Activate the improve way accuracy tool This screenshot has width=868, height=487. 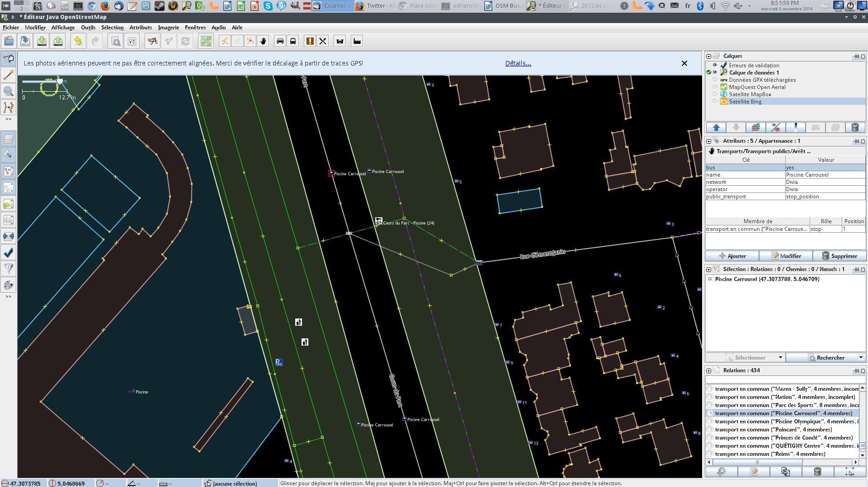(x=9, y=108)
